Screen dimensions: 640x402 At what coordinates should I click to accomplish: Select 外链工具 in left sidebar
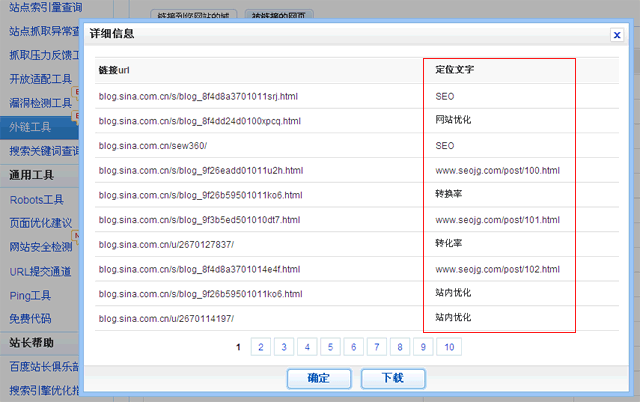tap(30, 126)
